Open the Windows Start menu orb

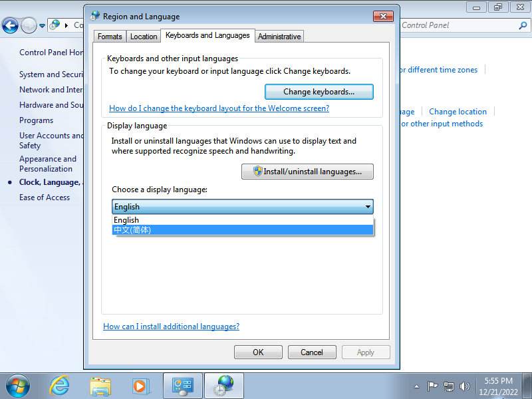18,386
